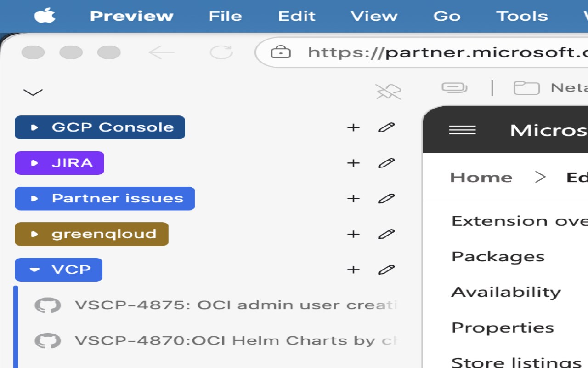Click the partner.microsoft URL address field
The width and height of the screenshot is (588, 368).
(x=422, y=52)
